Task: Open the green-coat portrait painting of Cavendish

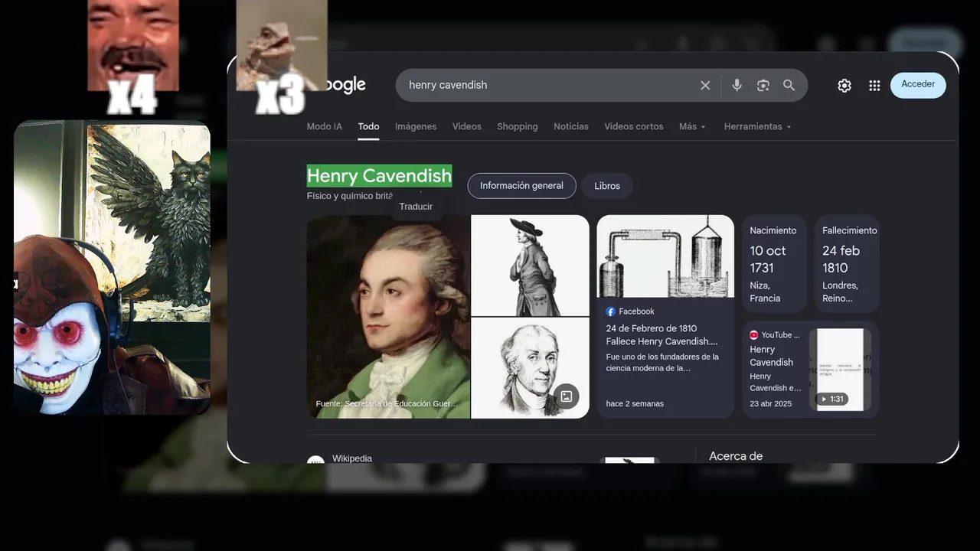Action: pyautogui.click(x=388, y=317)
